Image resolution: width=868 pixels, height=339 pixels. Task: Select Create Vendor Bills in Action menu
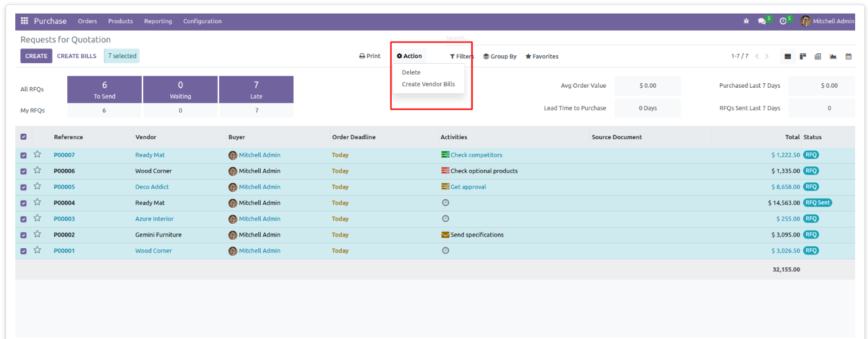[428, 84]
